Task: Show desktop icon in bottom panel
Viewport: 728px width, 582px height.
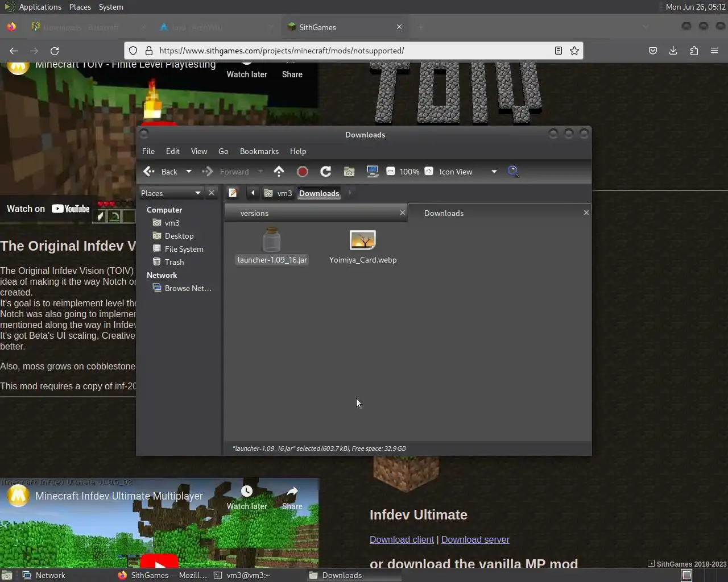Action: [7, 575]
